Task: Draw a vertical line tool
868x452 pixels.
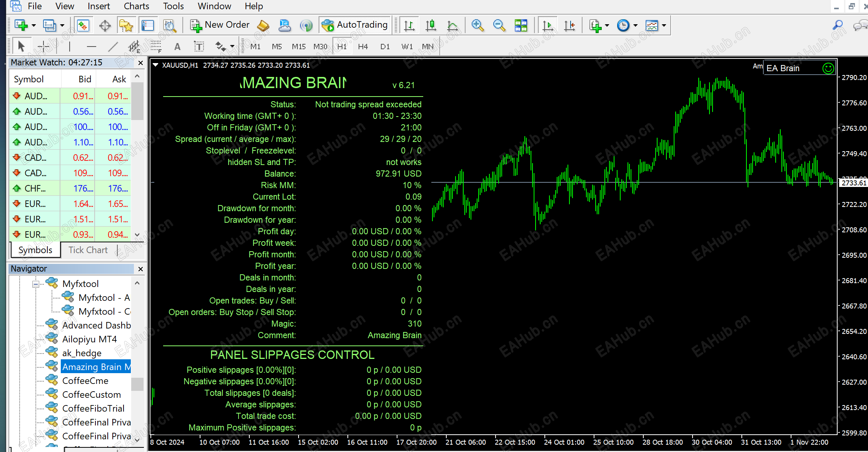Action: [x=70, y=47]
